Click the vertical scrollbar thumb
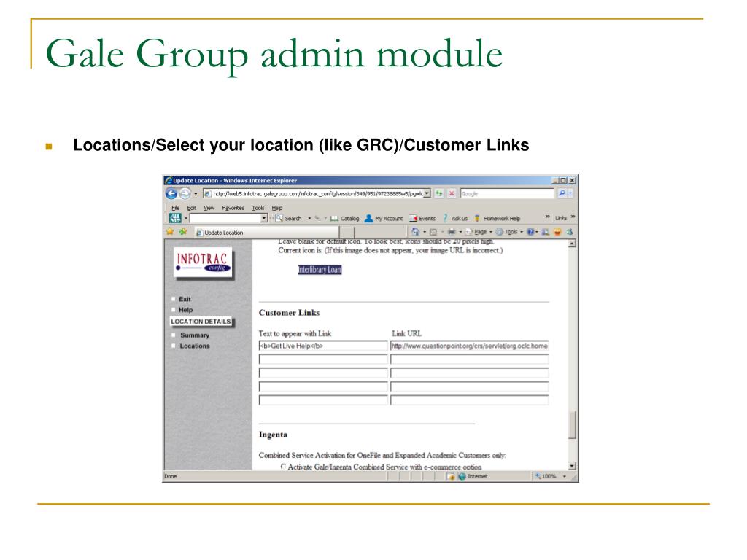 pos(572,424)
